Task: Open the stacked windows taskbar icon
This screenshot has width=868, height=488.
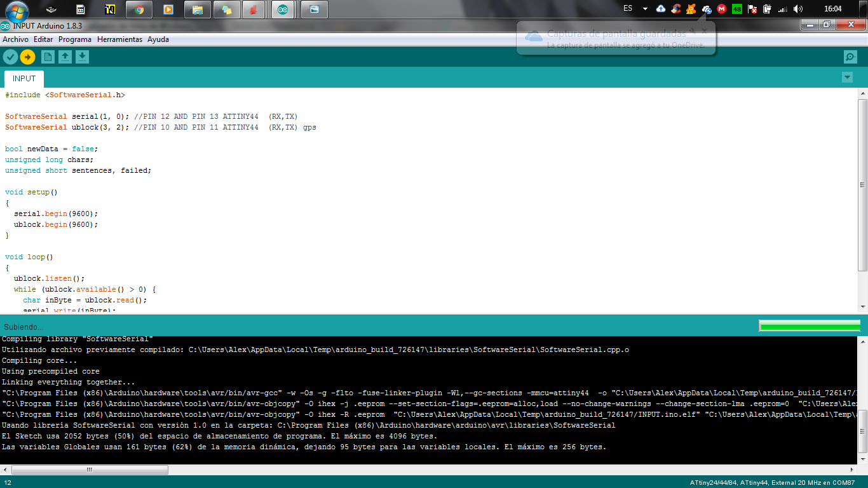Action: click(226, 10)
